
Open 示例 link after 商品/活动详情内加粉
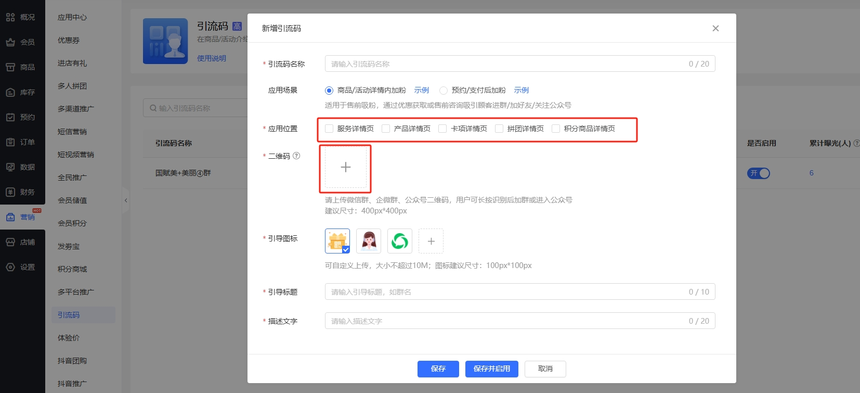[421, 90]
